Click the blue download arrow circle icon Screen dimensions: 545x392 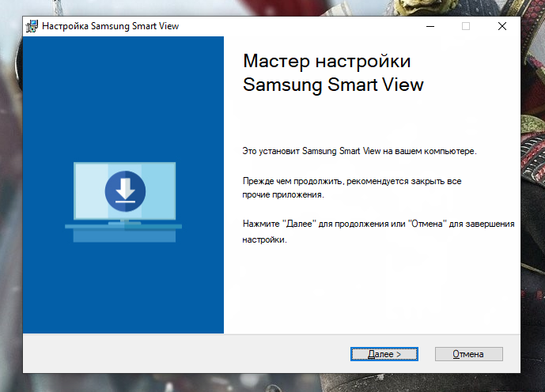pyautogui.click(x=125, y=191)
